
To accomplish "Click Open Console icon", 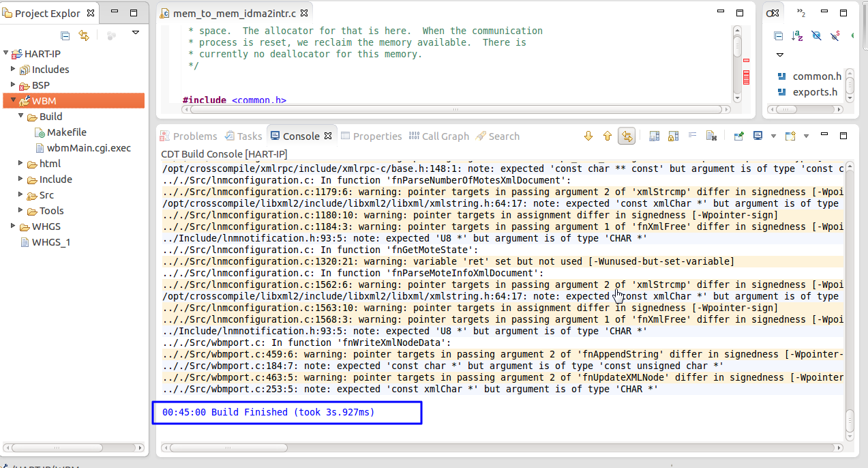I will tap(790, 136).
